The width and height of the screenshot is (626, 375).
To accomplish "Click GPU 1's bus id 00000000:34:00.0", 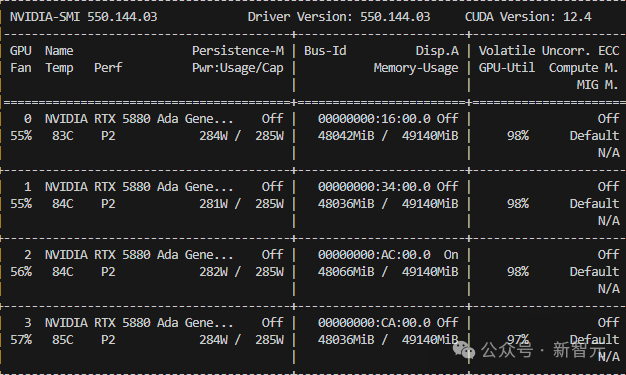I will pyautogui.click(x=374, y=187).
